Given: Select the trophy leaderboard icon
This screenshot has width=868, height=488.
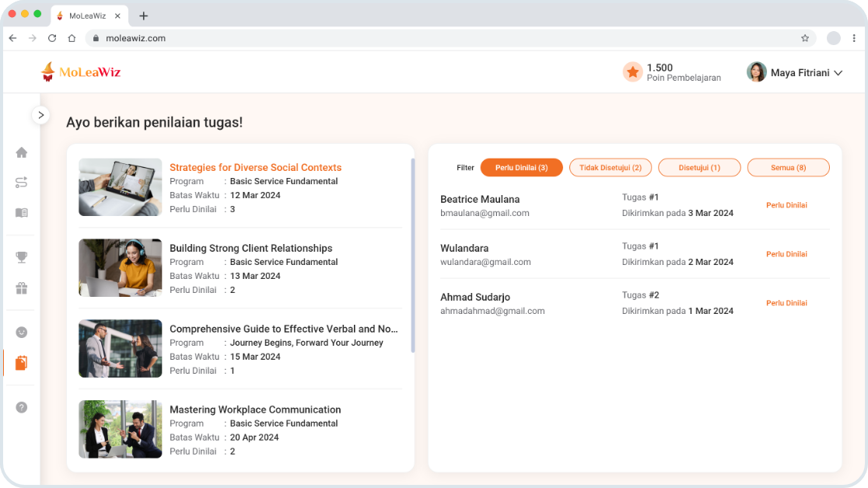Looking at the screenshot, I should (x=22, y=257).
